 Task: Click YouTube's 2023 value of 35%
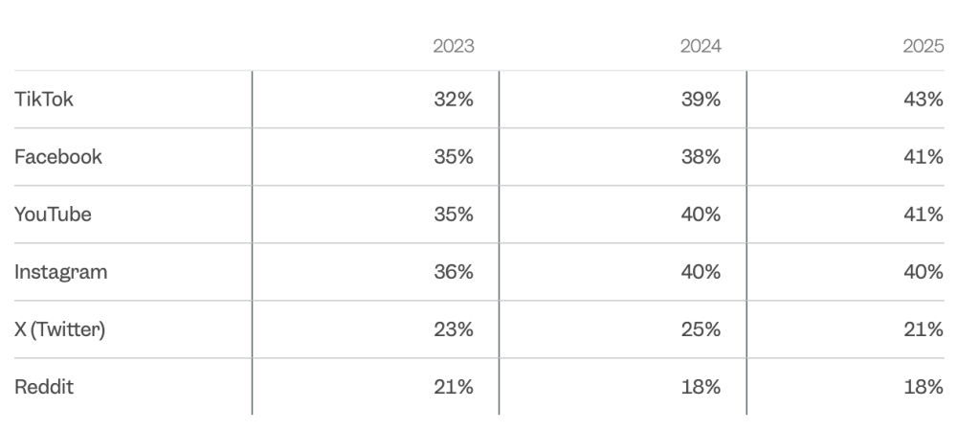(453, 215)
